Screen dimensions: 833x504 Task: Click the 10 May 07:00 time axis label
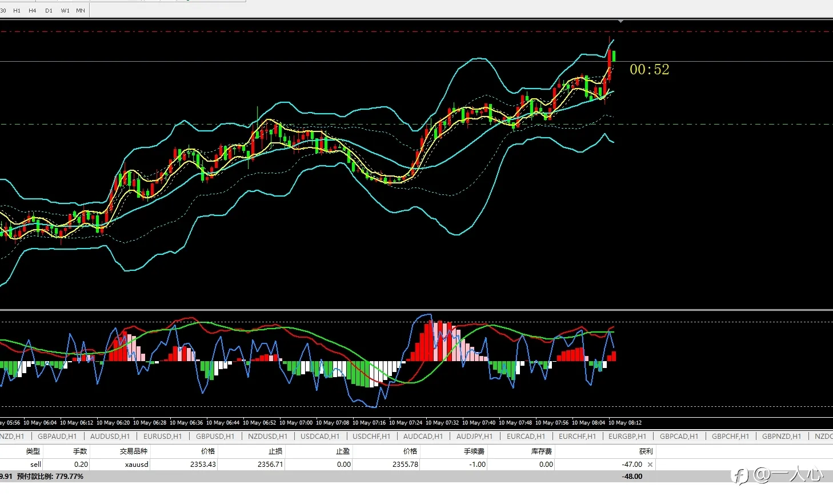pos(296,423)
